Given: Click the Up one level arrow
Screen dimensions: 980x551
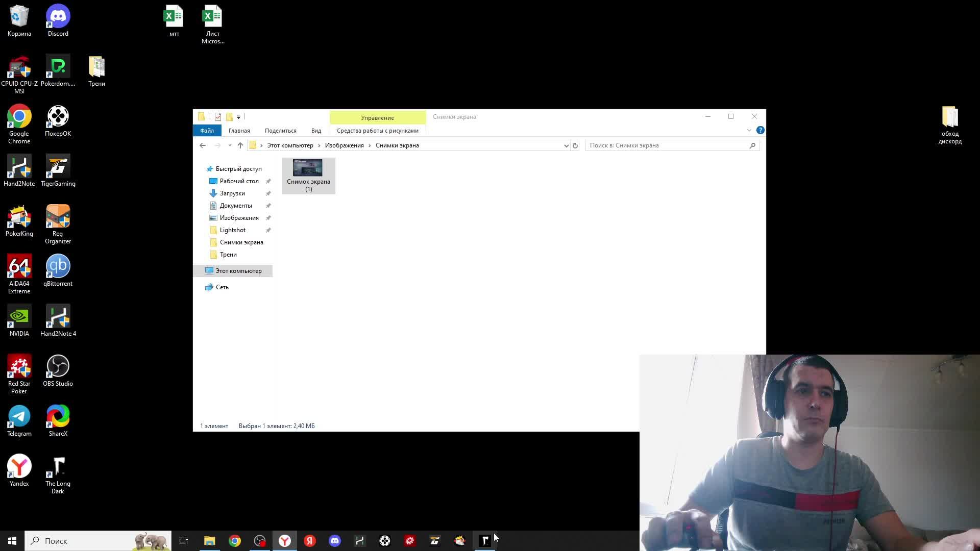Looking at the screenshot, I should pos(240,145).
